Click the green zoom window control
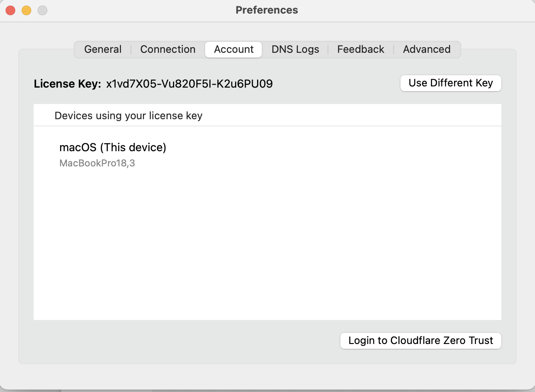The height and width of the screenshot is (392, 535). 42,10
